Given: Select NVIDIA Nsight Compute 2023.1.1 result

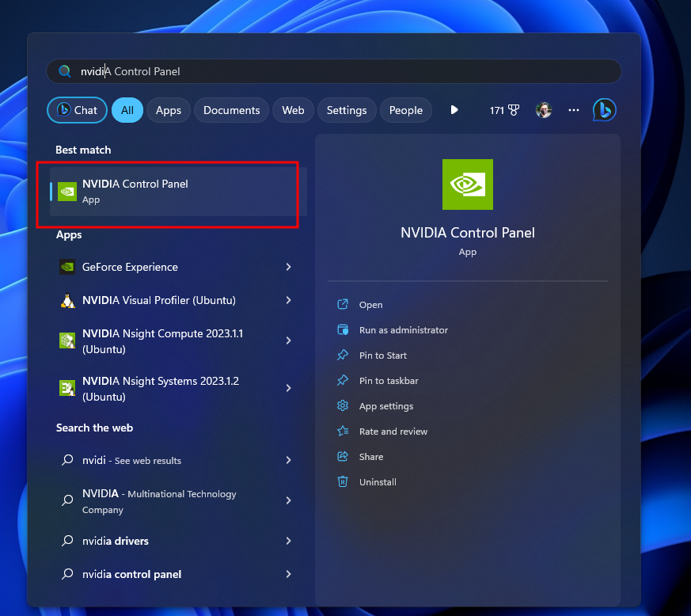Looking at the screenshot, I should [162, 340].
